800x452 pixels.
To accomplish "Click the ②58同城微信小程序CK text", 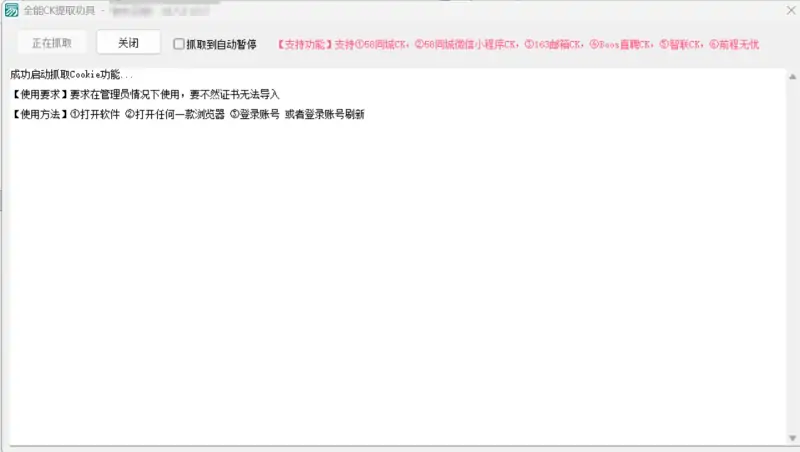I will [467, 45].
